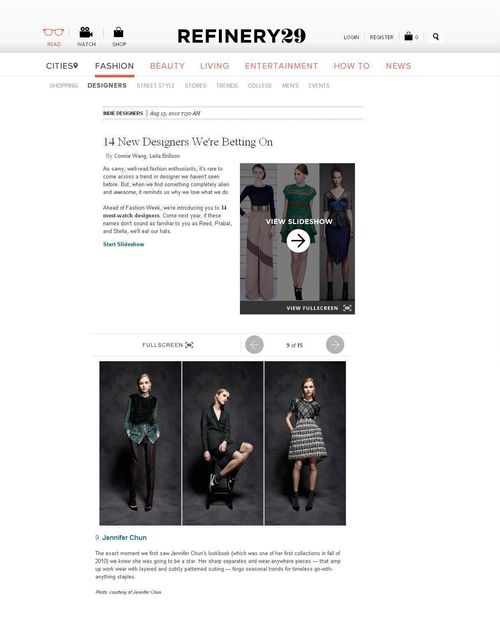Open the Shop bag icon
The image size is (500, 621).
point(118,32)
